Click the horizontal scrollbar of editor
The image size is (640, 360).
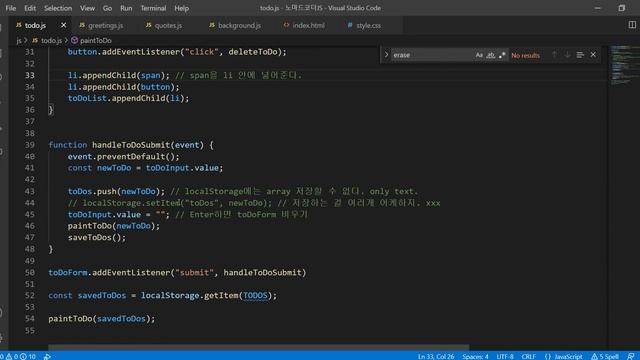259,347
